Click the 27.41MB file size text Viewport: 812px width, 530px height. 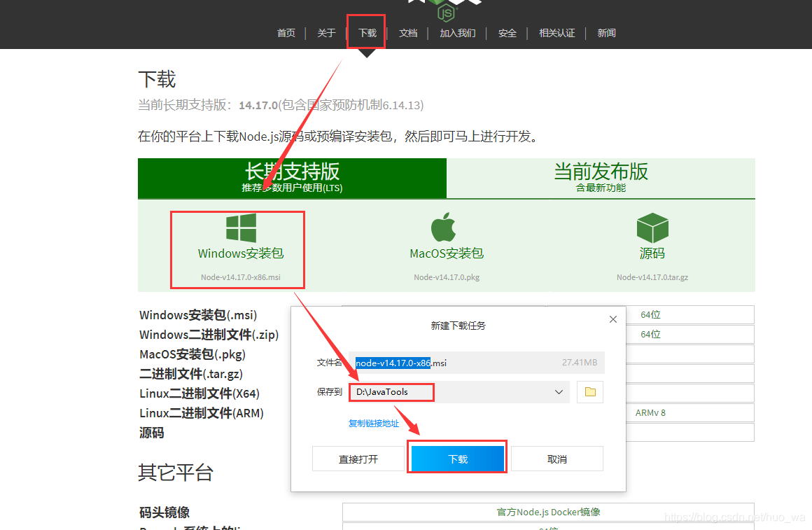580,363
